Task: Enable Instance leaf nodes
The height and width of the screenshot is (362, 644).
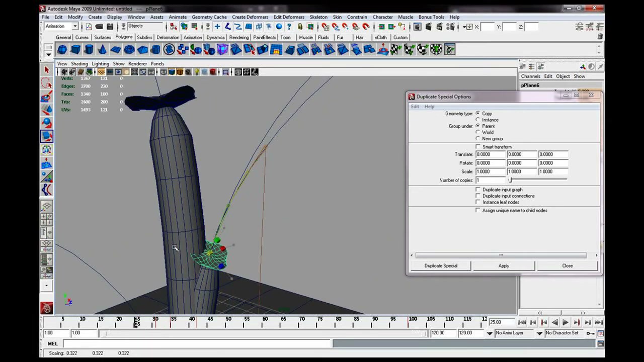Action: click(x=478, y=202)
